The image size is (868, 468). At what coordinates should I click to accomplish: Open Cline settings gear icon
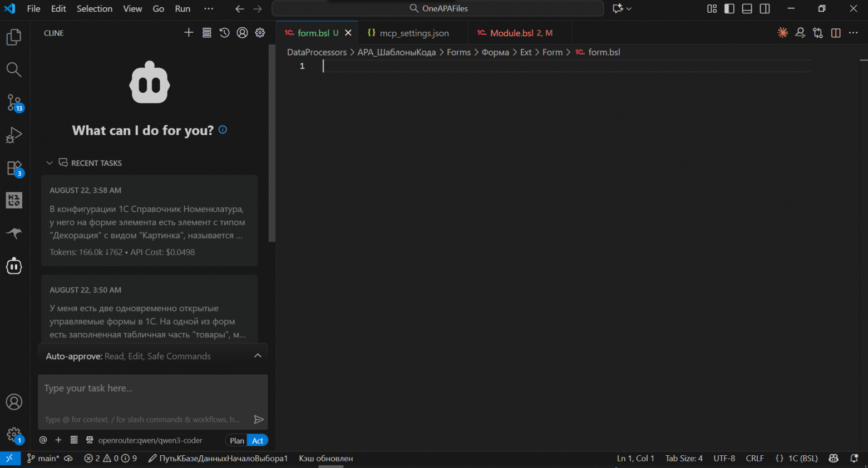click(260, 32)
